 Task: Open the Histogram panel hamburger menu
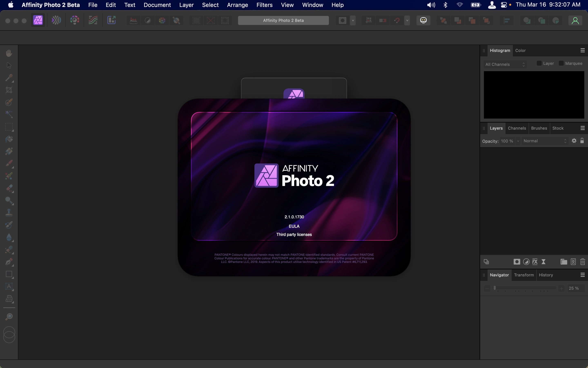582,50
